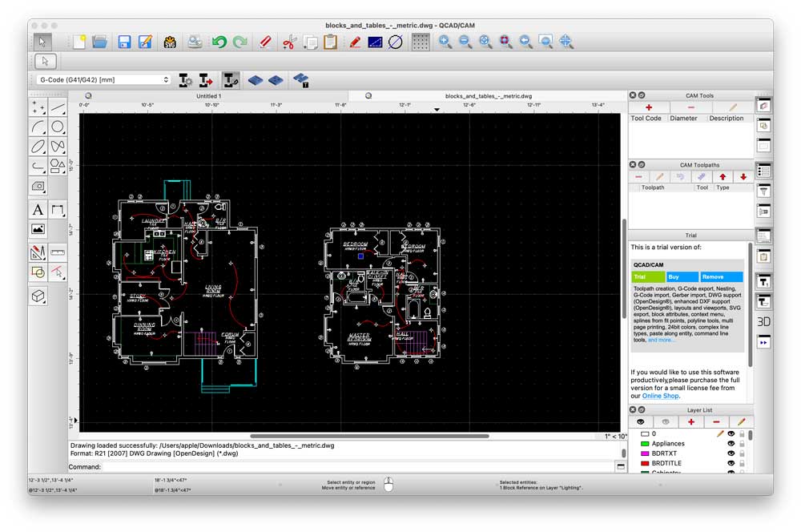Toggle the grid display icon
Image resolution: width=801 pixels, height=532 pixels.
coord(421,42)
